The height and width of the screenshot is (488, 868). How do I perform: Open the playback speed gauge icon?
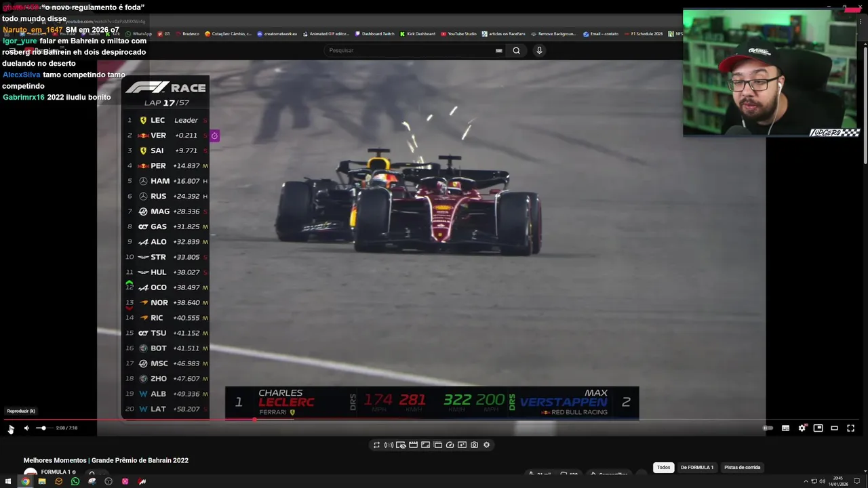(450, 445)
